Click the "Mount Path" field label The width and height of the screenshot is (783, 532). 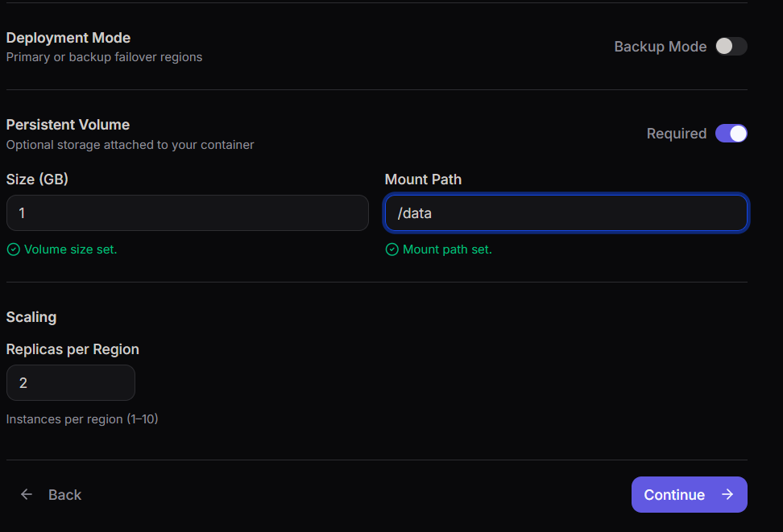point(423,179)
